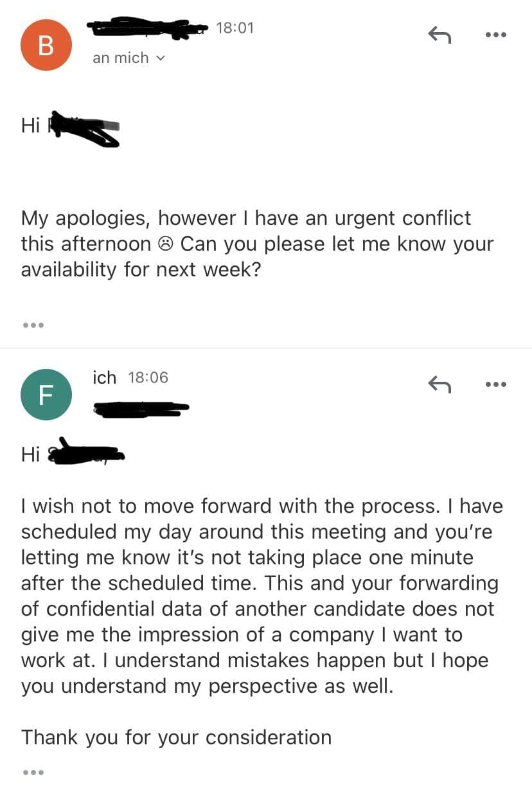Screen dimensions: 532x797
Task: Tap the 18:01 timestamp of the first email
Action: [235, 28]
